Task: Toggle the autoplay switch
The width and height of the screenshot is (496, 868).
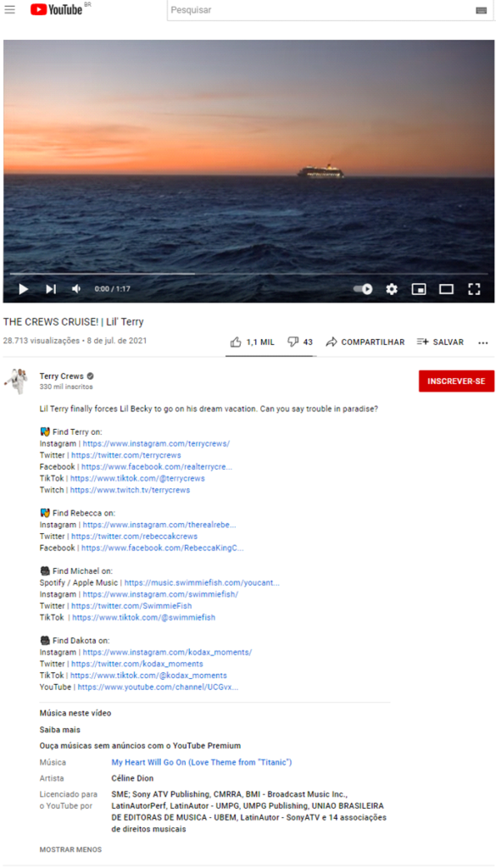Action: tap(363, 289)
